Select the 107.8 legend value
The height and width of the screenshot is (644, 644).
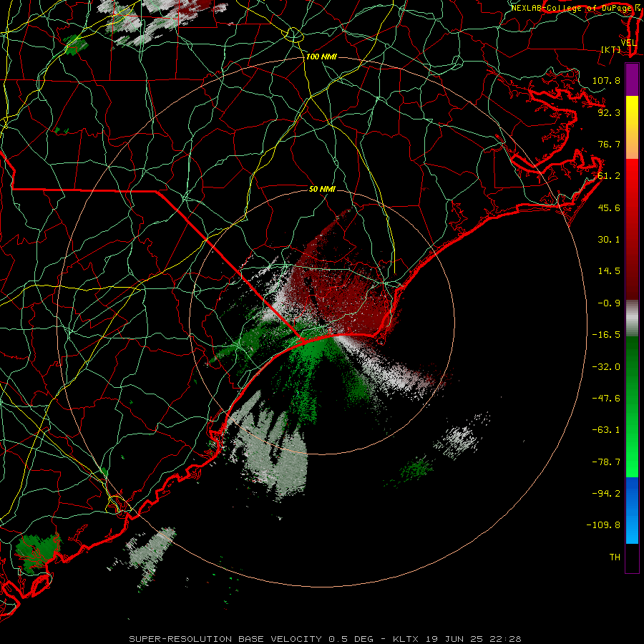click(x=606, y=80)
